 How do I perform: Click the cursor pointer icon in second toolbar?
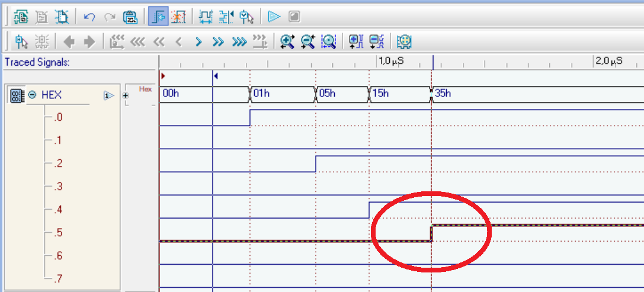[21, 41]
